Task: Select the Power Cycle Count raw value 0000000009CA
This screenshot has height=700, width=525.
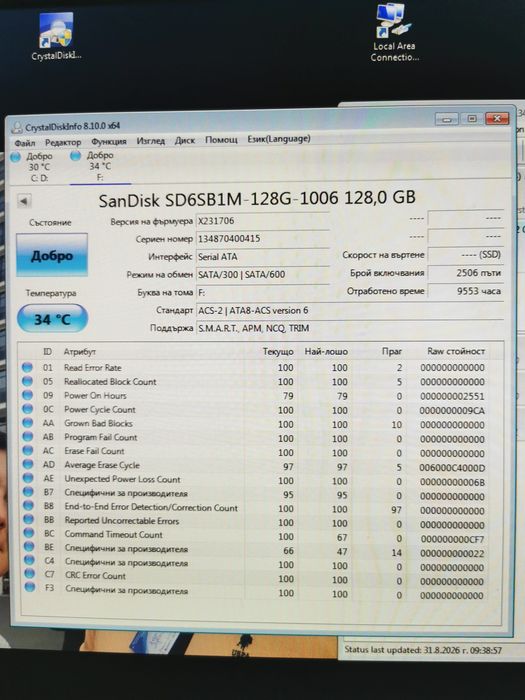Action: [x=452, y=411]
